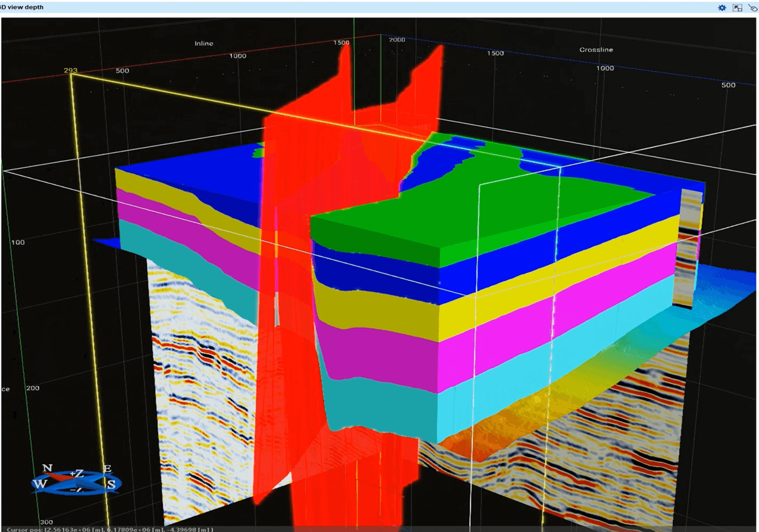Click the detach view window icon
This screenshot has width=759, height=532.
pos(737,7)
